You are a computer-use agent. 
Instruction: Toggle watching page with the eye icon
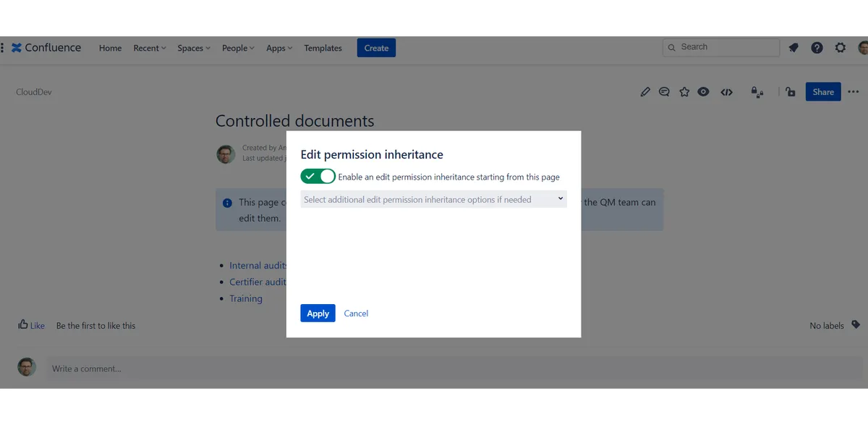(x=703, y=92)
